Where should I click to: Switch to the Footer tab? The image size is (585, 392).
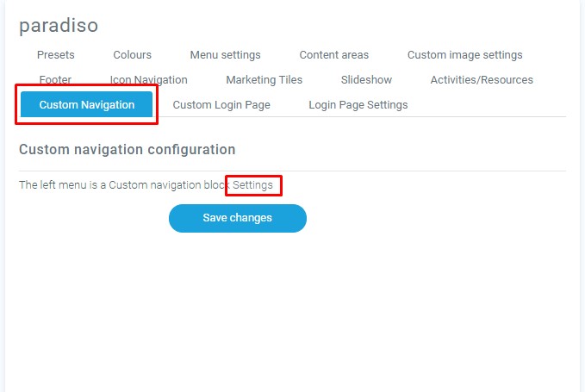[55, 80]
